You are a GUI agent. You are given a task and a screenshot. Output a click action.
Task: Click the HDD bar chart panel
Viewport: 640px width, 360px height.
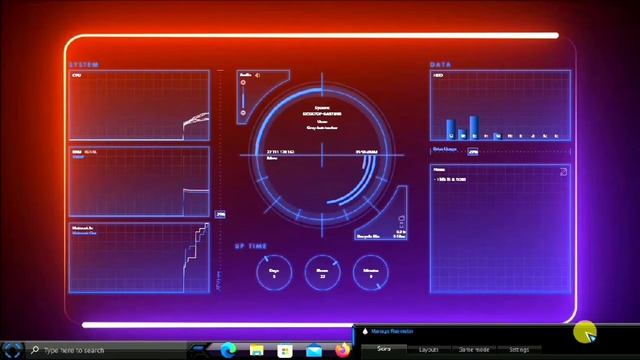[500, 105]
